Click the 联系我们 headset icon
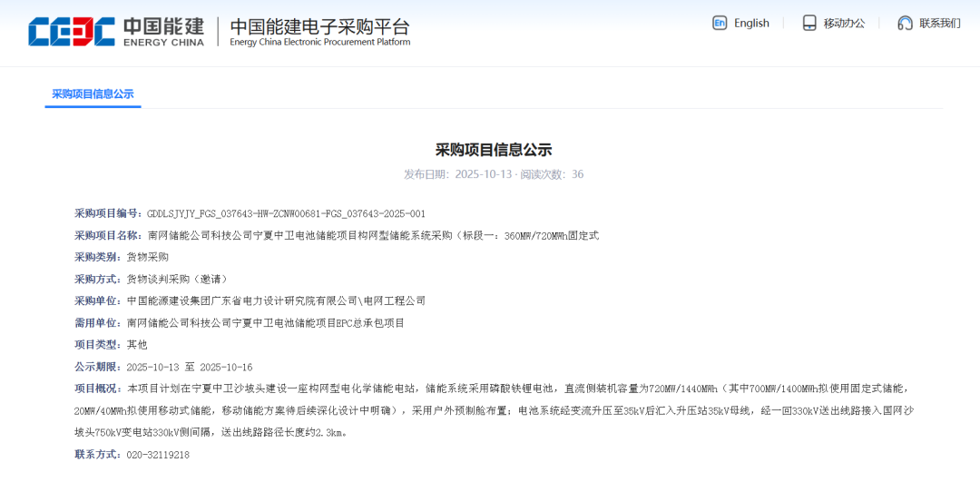 point(905,23)
